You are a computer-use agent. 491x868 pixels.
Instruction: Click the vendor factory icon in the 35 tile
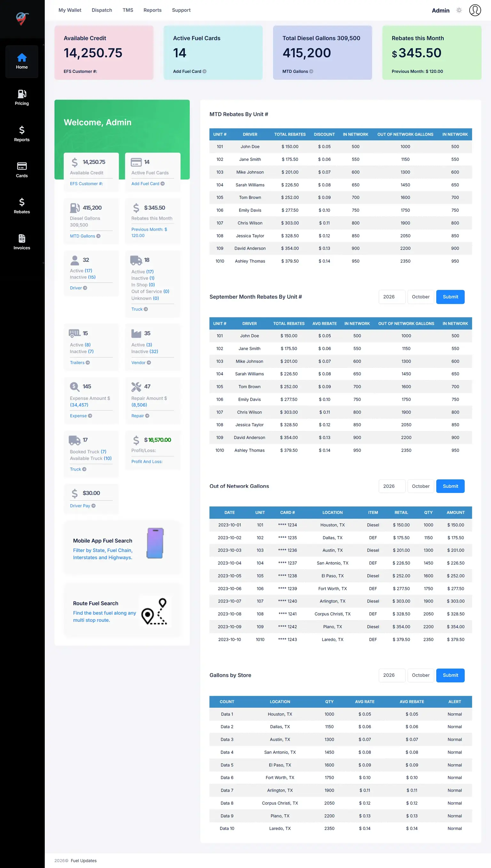(136, 333)
